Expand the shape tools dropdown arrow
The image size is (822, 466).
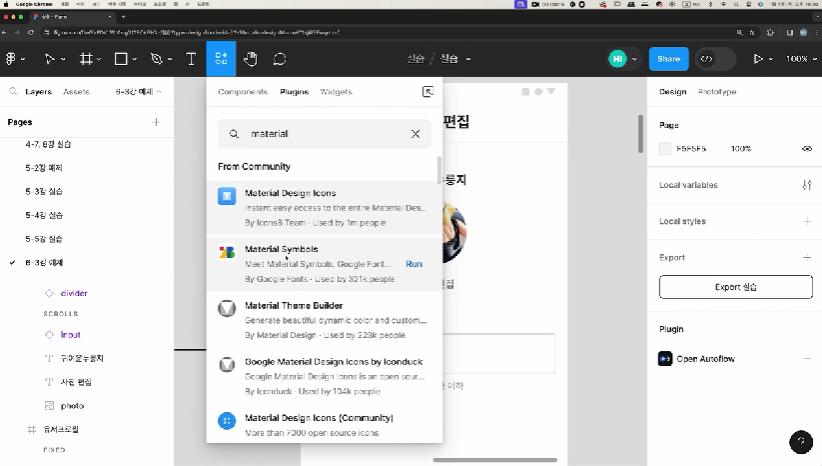pos(135,59)
